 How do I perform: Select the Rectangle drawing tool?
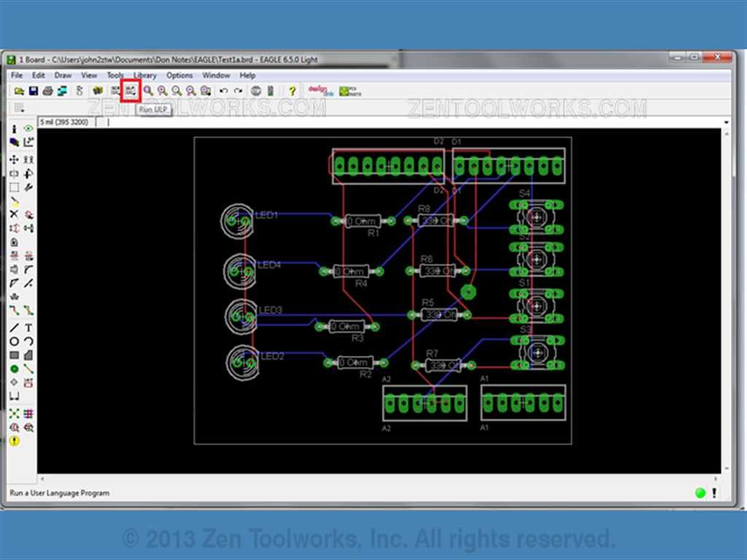pyautogui.click(x=15, y=355)
